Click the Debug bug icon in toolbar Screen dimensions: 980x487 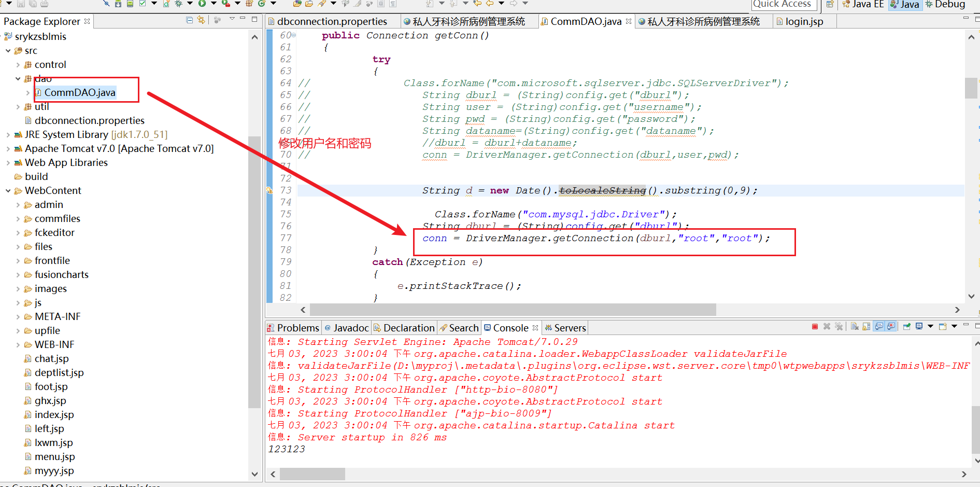pyautogui.click(x=178, y=4)
